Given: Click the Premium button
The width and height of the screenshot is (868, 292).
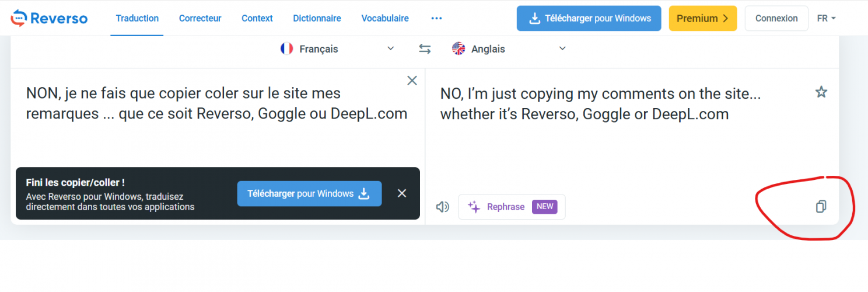Looking at the screenshot, I should coord(703,18).
